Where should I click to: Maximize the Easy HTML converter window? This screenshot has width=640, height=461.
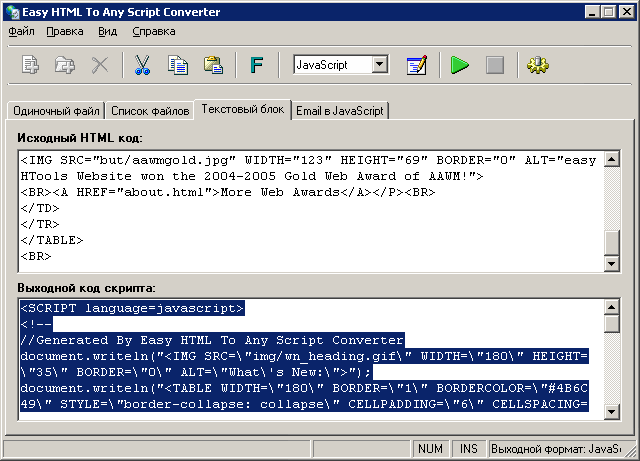pyautogui.click(x=608, y=12)
